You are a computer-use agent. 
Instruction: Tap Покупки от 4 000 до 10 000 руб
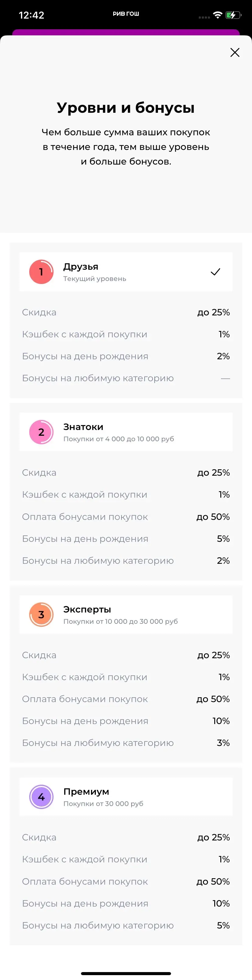pos(119,439)
